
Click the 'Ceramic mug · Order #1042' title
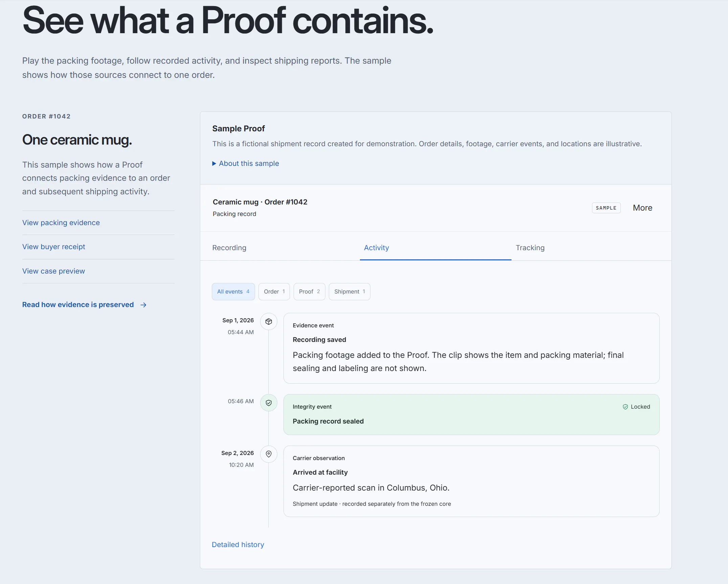(260, 202)
